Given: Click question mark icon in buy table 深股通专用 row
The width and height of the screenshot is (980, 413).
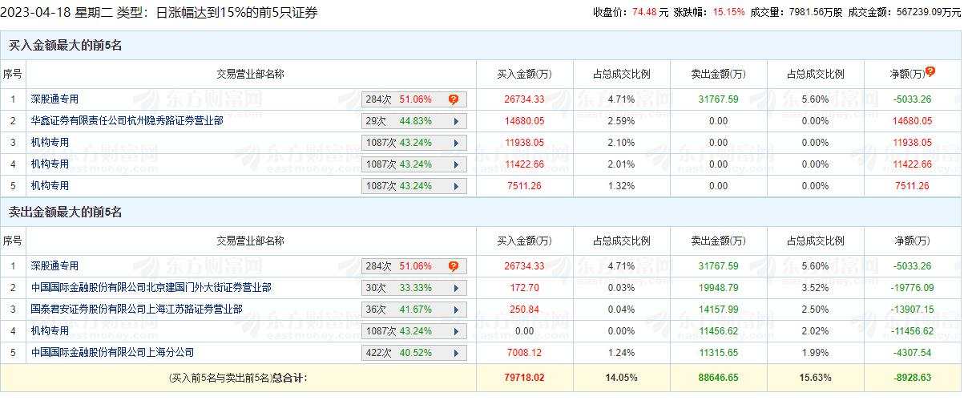Looking at the screenshot, I should (454, 99).
